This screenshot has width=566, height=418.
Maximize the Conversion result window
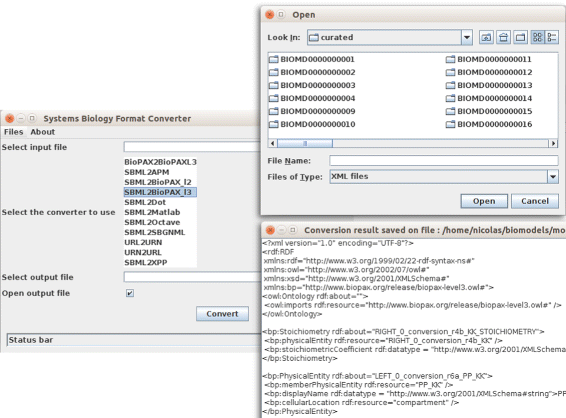click(x=293, y=230)
